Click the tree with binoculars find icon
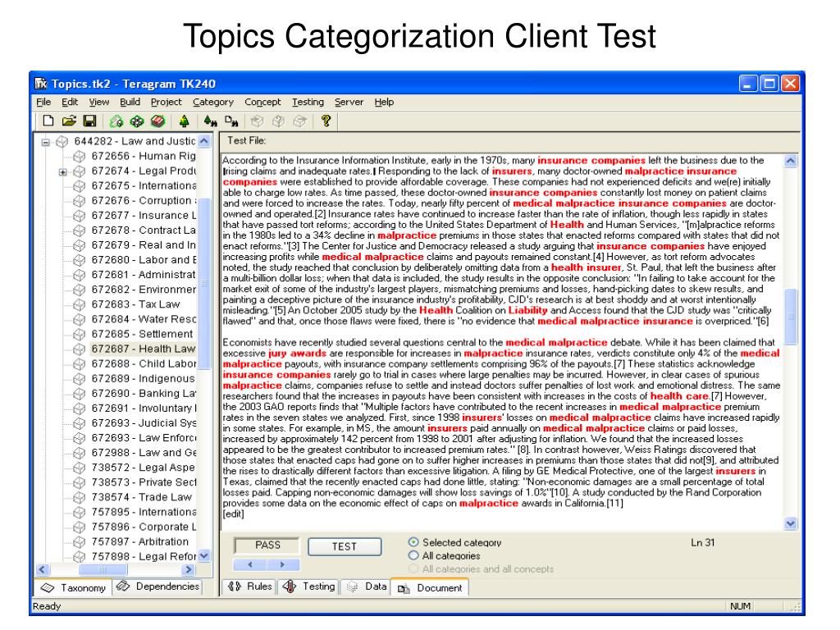This screenshot has width=840, height=630. [x=211, y=121]
